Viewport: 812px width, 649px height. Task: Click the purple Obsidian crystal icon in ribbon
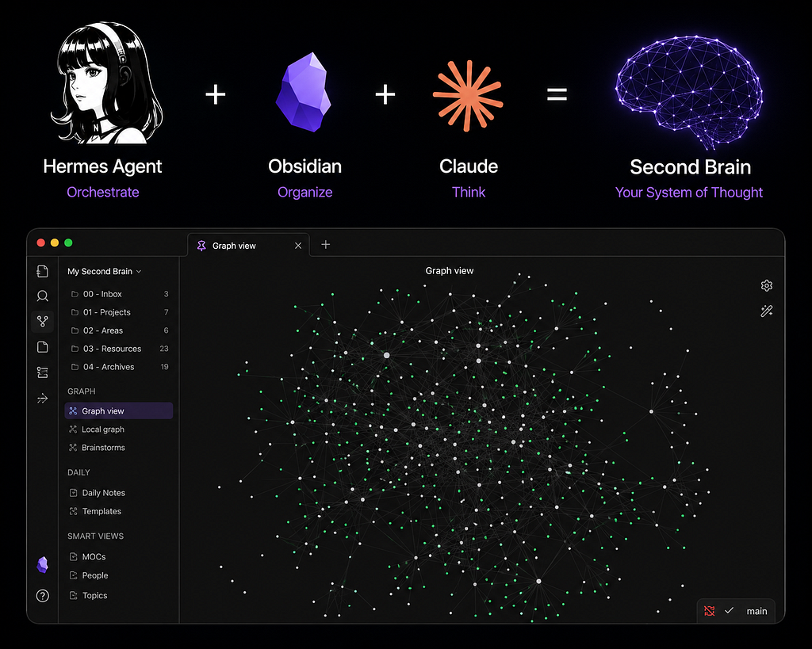tap(43, 565)
